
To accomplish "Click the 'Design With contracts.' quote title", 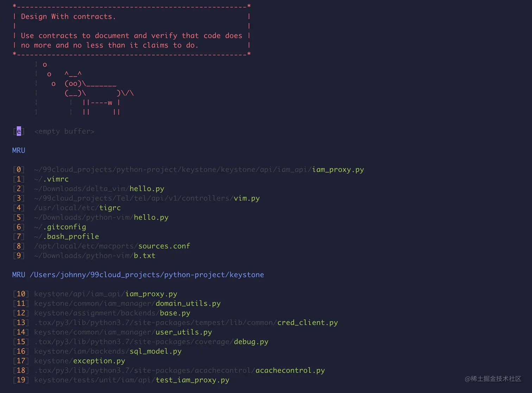I will (x=68, y=17).
